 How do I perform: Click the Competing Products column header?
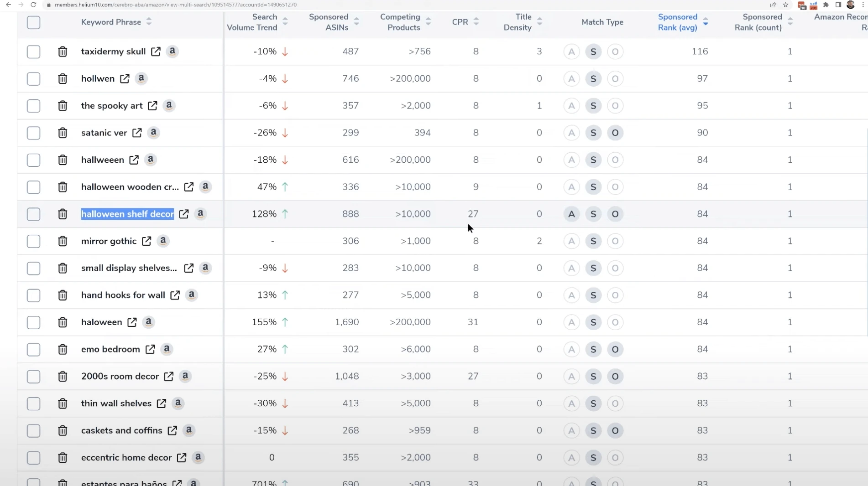400,22
